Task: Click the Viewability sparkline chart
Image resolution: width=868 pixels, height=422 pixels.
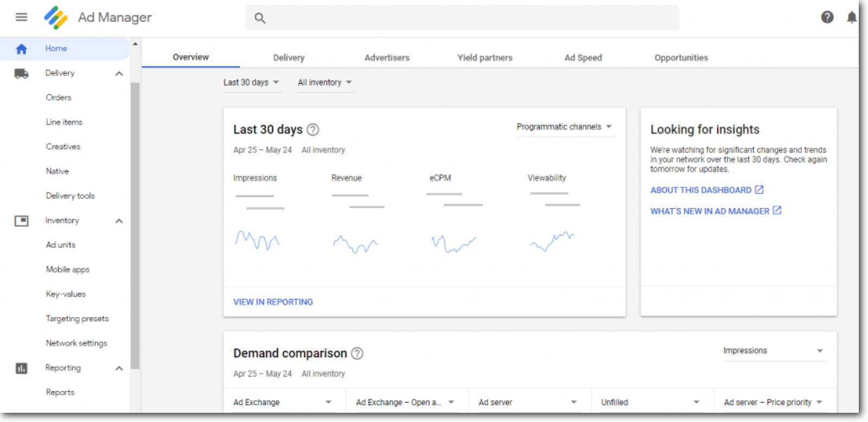Action: point(552,241)
